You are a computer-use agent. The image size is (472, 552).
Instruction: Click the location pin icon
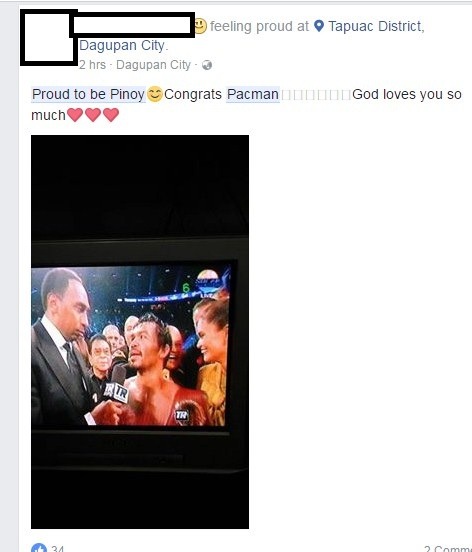(319, 26)
